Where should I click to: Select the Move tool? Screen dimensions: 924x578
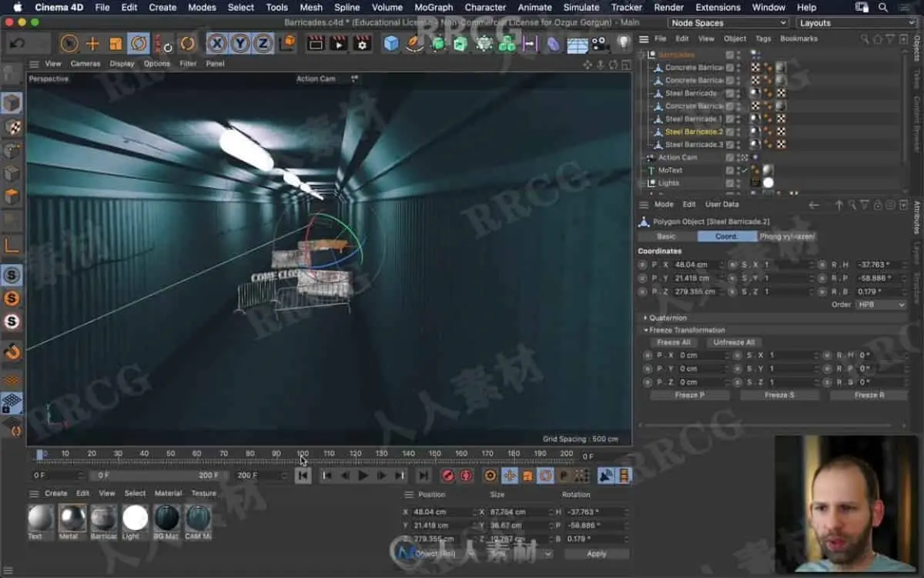(92, 43)
